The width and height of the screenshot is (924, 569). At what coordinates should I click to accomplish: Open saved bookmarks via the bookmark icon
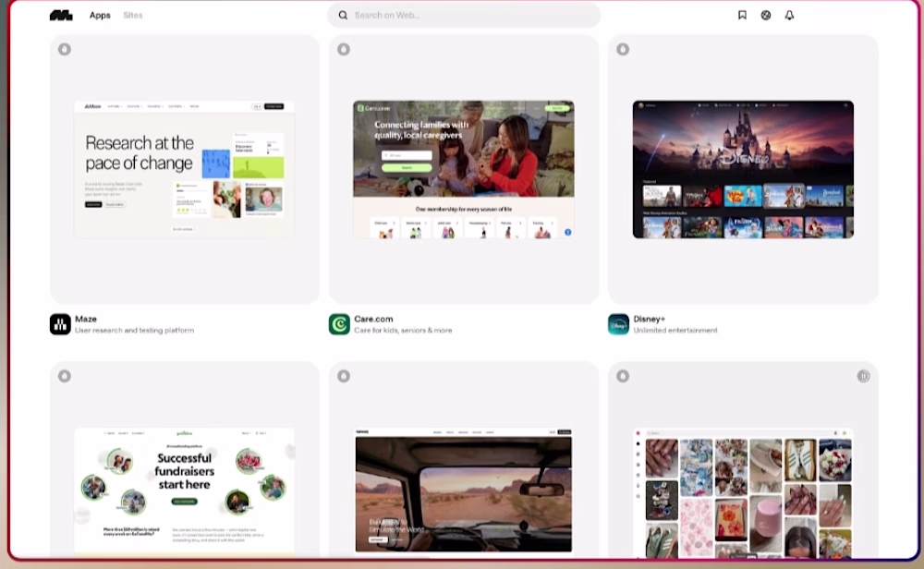pyautogui.click(x=742, y=16)
